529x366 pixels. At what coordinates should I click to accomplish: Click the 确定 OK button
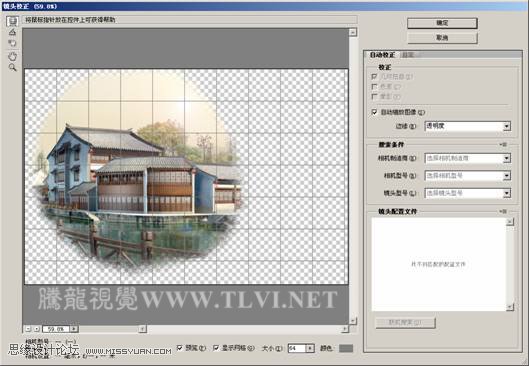tap(442, 23)
